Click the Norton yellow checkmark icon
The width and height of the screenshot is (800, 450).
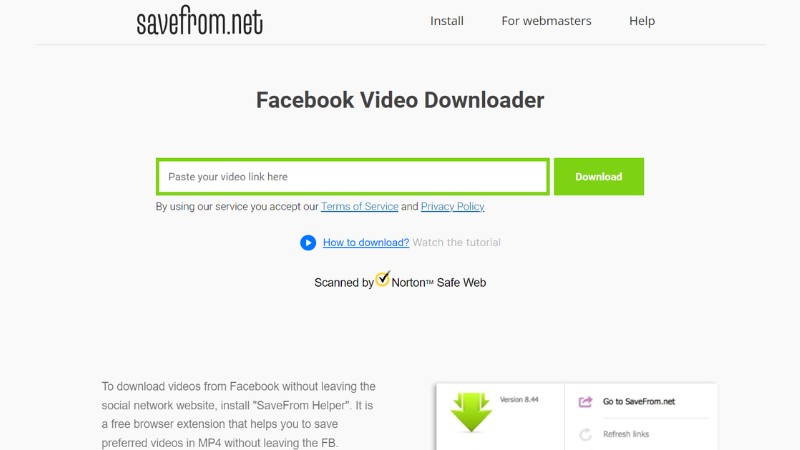click(383, 279)
